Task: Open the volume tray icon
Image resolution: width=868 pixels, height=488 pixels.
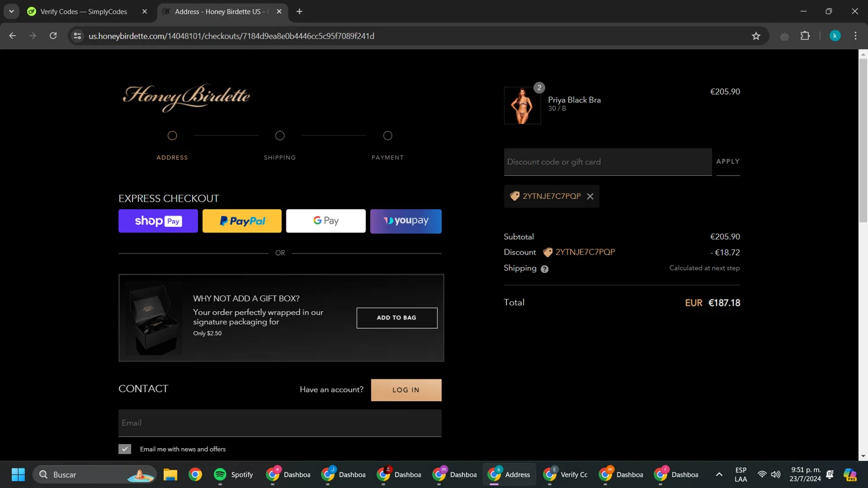Action: tap(776, 475)
